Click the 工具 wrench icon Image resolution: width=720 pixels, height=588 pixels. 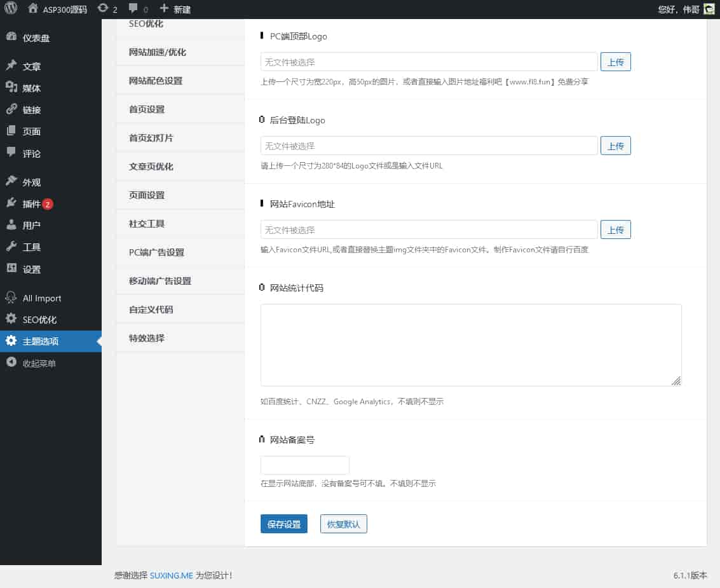point(11,246)
